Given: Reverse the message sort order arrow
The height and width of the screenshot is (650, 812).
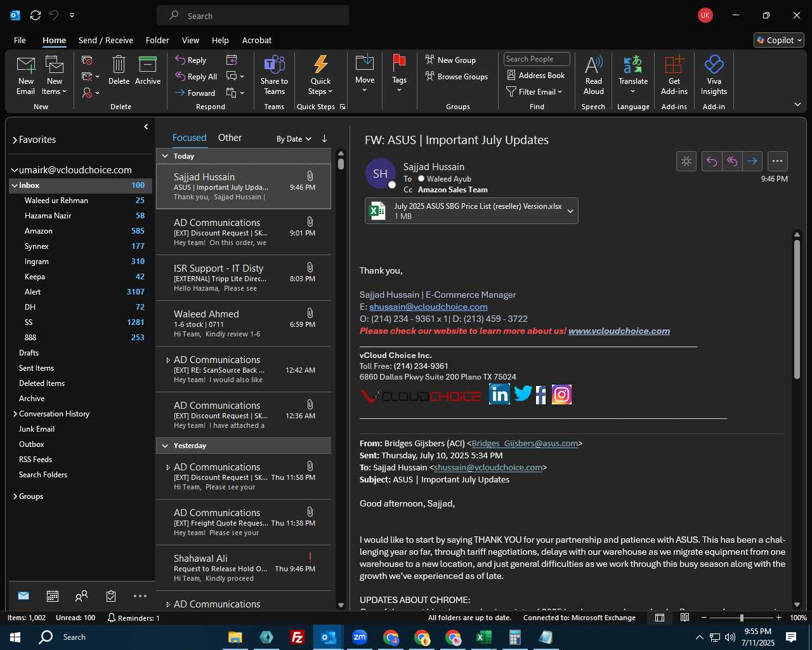Looking at the screenshot, I should [x=324, y=138].
